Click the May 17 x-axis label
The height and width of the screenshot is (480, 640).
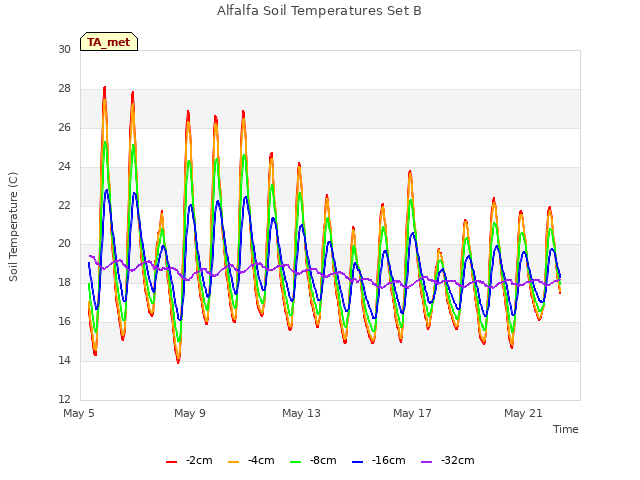click(x=412, y=413)
